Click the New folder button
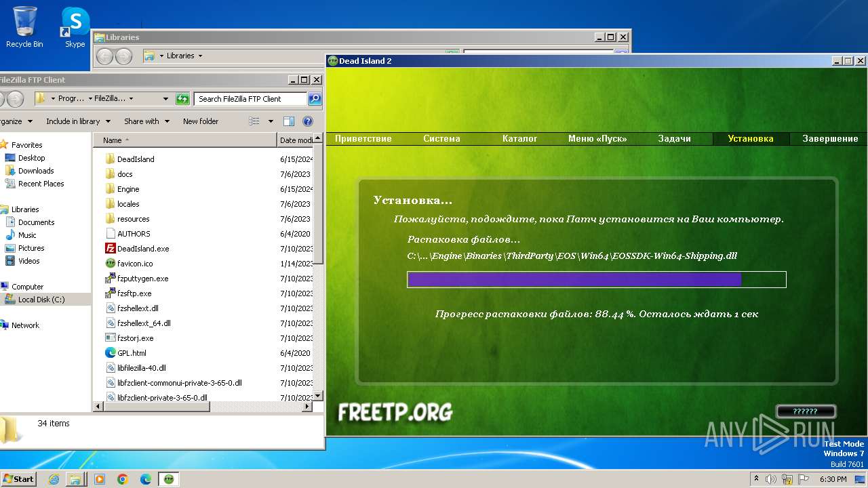This screenshot has height=488, width=868. pos(201,121)
